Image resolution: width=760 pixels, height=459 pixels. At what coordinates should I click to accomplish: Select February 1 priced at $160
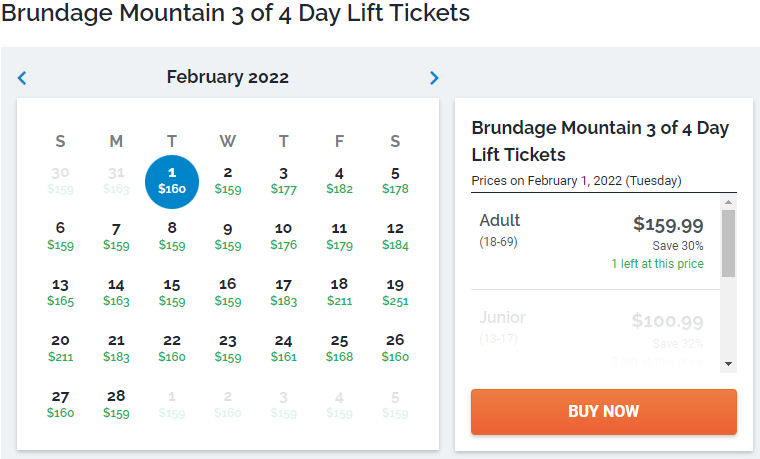(172, 180)
